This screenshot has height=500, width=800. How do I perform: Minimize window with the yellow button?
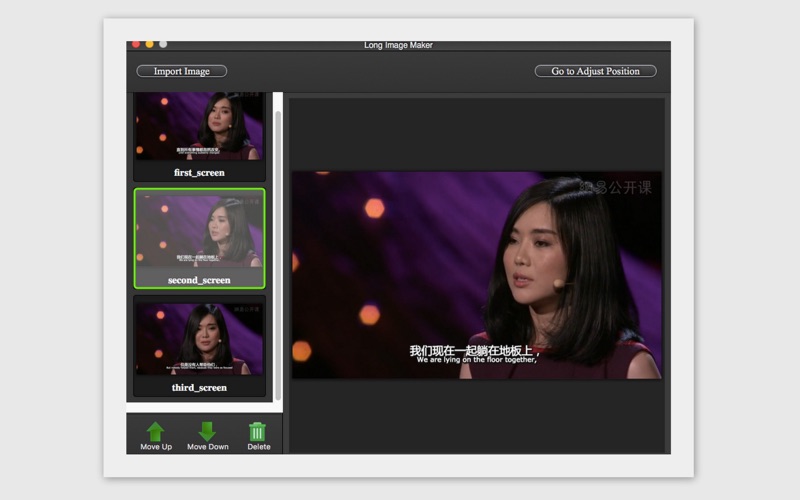149,44
